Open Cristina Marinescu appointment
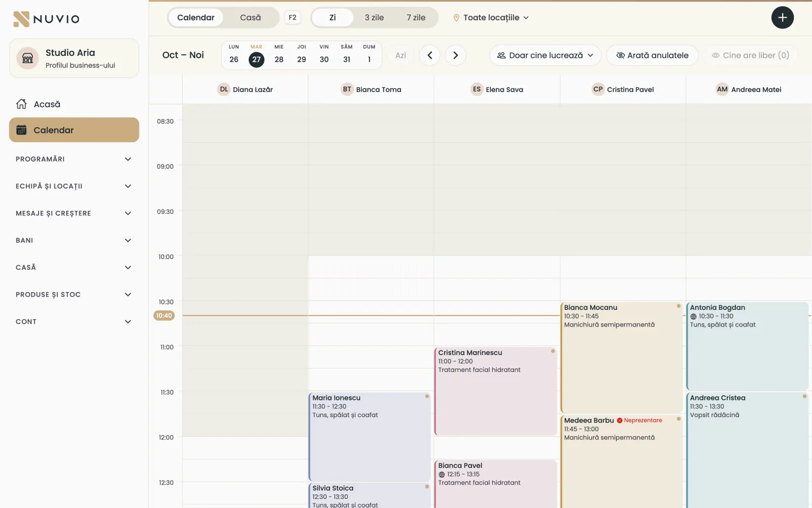812x508 pixels. [496, 391]
